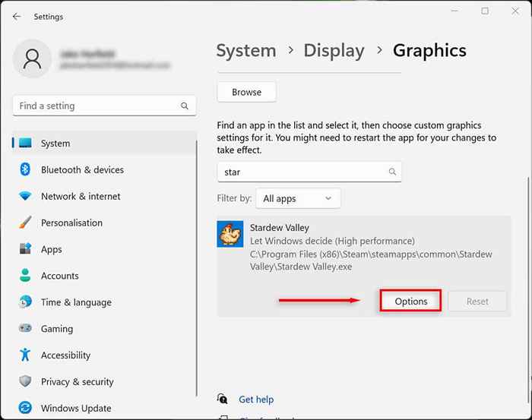Viewport: 532px width, 420px height.
Task: Open Bluetooth & devices settings
Action: point(82,170)
